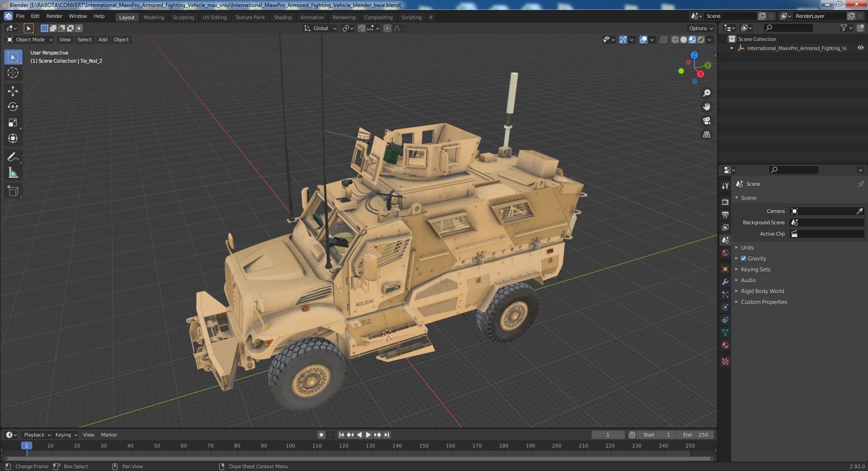The height and width of the screenshot is (471, 868).
Task: Select the Measure tool
Action: tap(13, 173)
